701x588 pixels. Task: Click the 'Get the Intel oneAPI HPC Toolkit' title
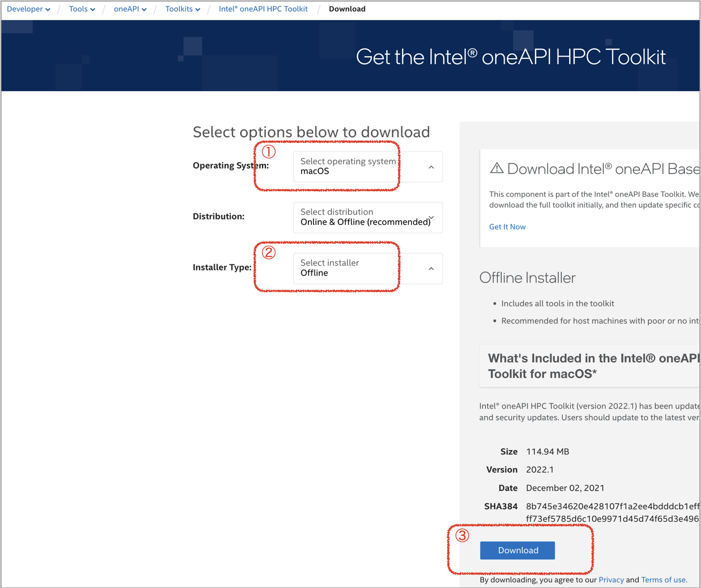coord(511,57)
